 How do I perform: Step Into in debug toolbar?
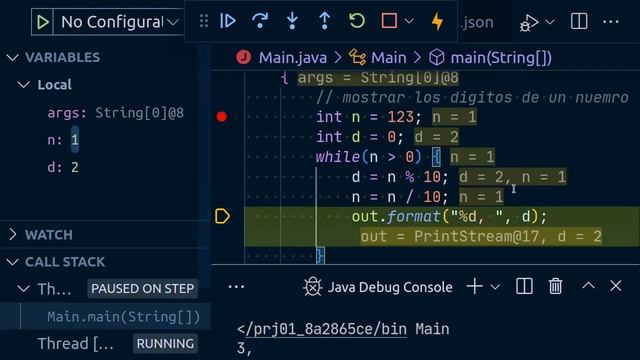(x=292, y=21)
